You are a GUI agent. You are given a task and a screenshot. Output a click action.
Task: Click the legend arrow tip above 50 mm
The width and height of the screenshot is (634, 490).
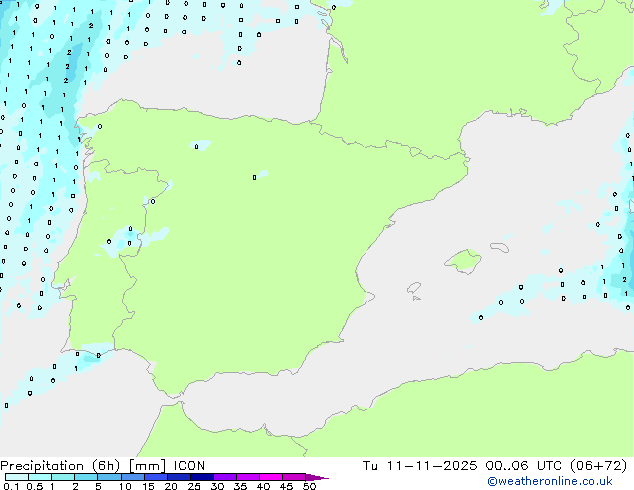pyautogui.click(x=317, y=477)
